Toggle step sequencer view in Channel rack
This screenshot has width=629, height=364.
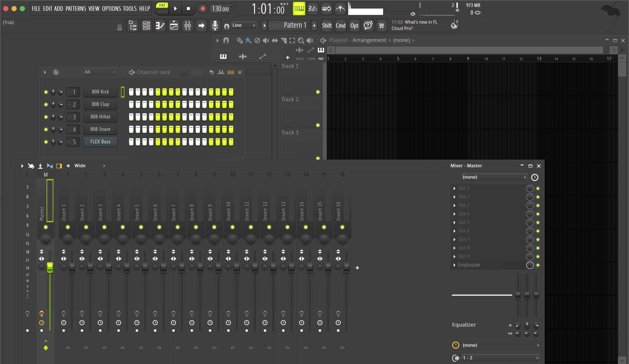click(231, 72)
